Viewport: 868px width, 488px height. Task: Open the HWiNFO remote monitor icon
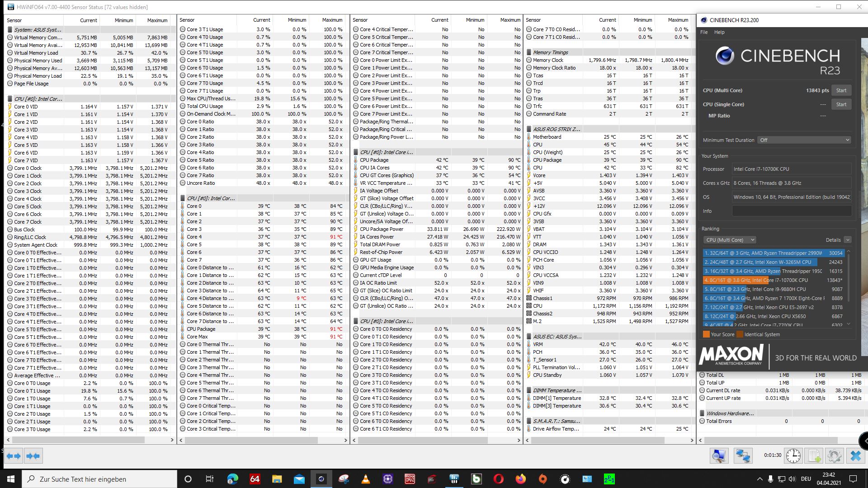point(719,456)
